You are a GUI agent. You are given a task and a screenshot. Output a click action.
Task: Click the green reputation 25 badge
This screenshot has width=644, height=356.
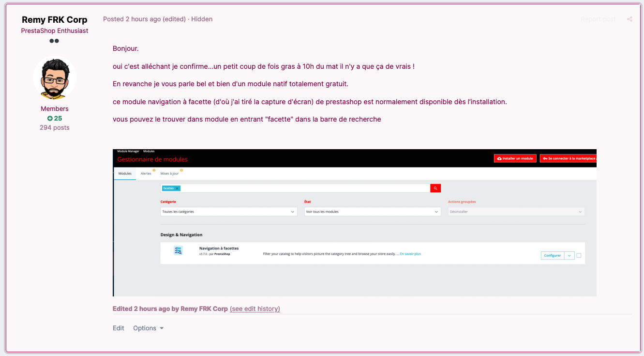pyautogui.click(x=55, y=118)
